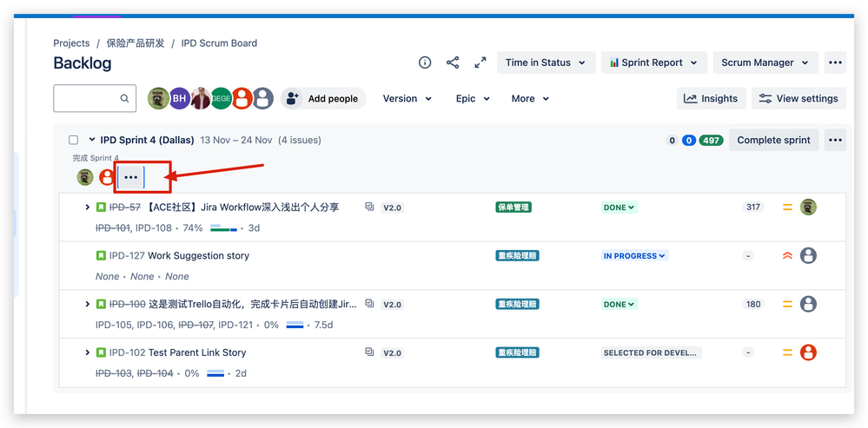Image resolution: width=868 pixels, height=428 pixels.
Task: Open the More filter dropdown
Action: tap(530, 98)
